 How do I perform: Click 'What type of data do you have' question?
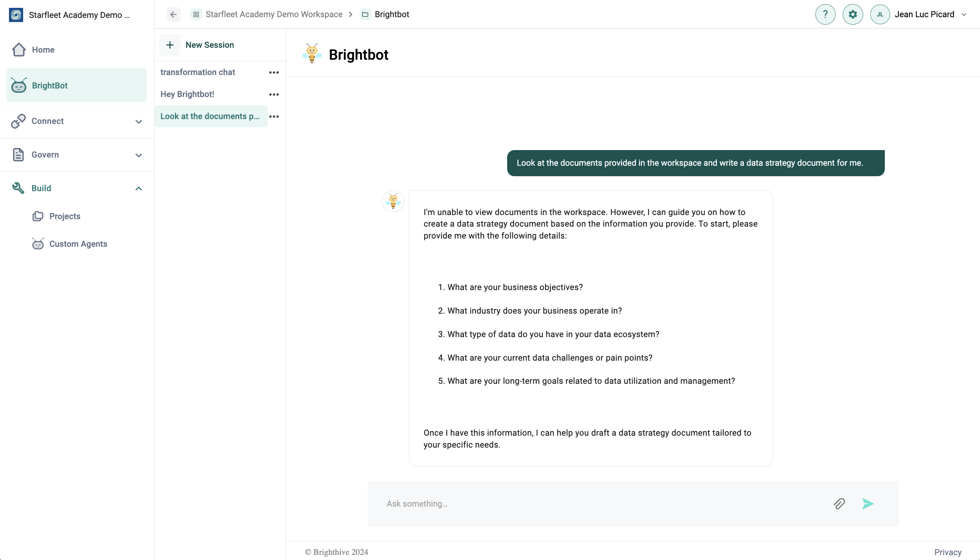coord(553,334)
